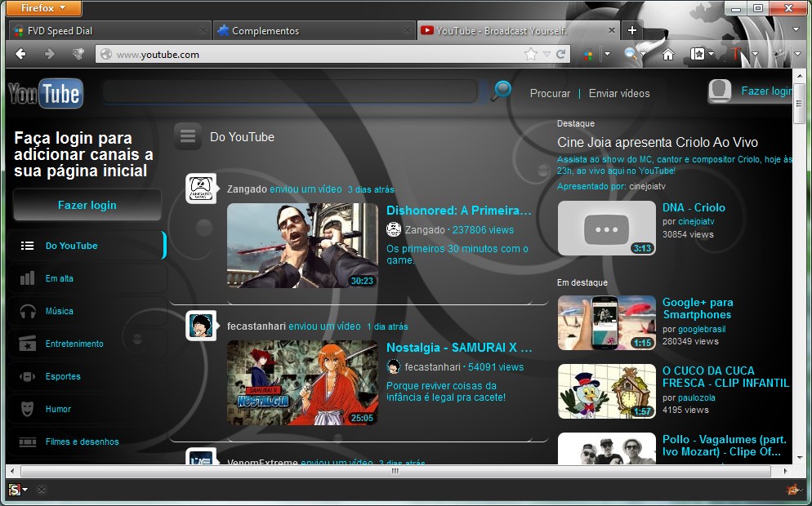812x506 pixels.
Task: Open dropdown arrow next to the bookmarks toolbar icon
Action: 711,54
